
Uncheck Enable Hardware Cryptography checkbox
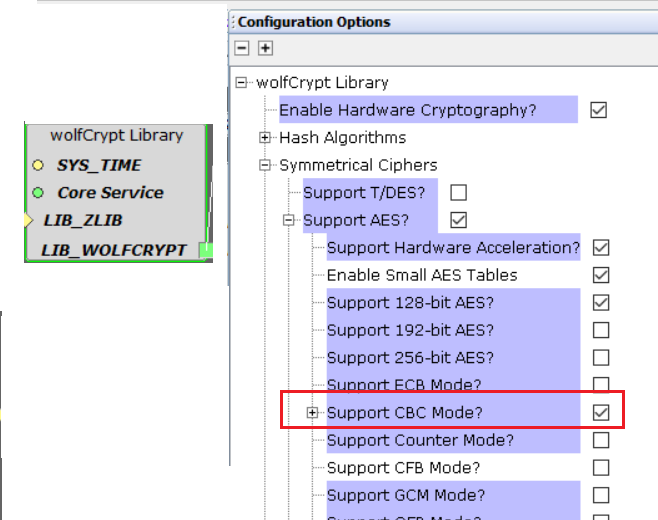[598, 110]
